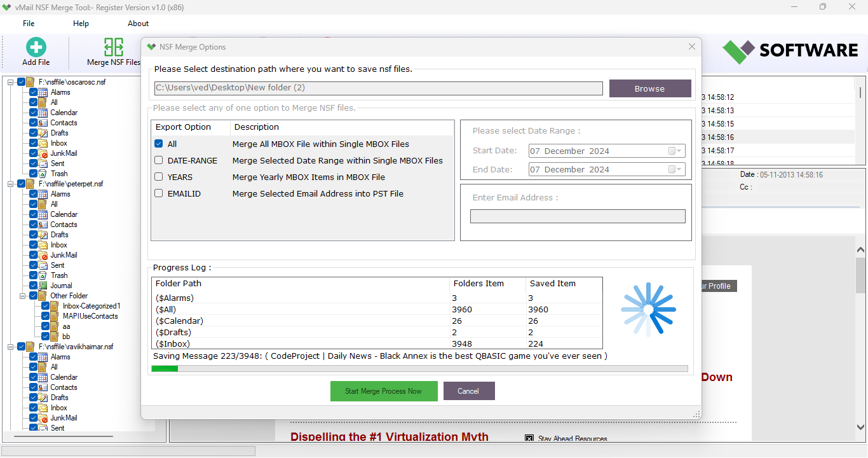Image resolution: width=868 pixels, height=458 pixels.
Task: Collapse the peterpet.nsf tree node
Action: click(11, 184)
